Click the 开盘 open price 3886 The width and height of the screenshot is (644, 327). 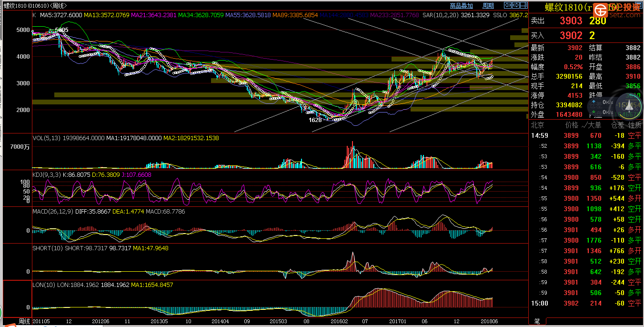coord(633,67)
